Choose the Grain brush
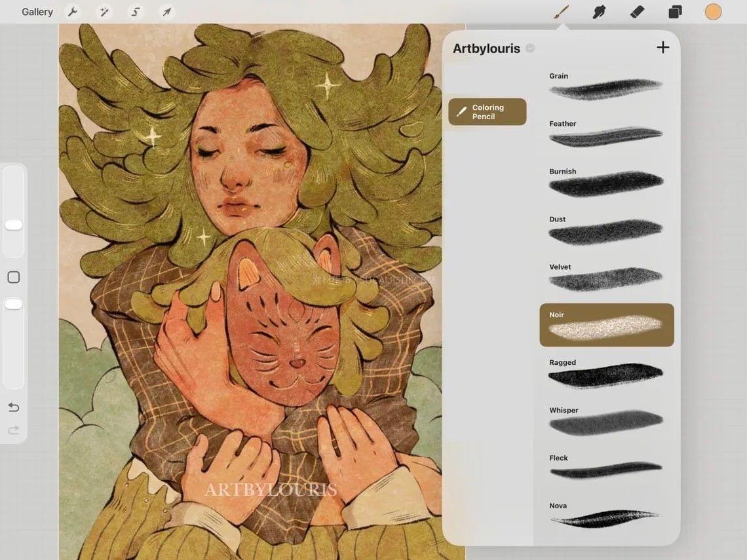Image resolution: width=747 pixels, height=560 pixels. point(607,86)
